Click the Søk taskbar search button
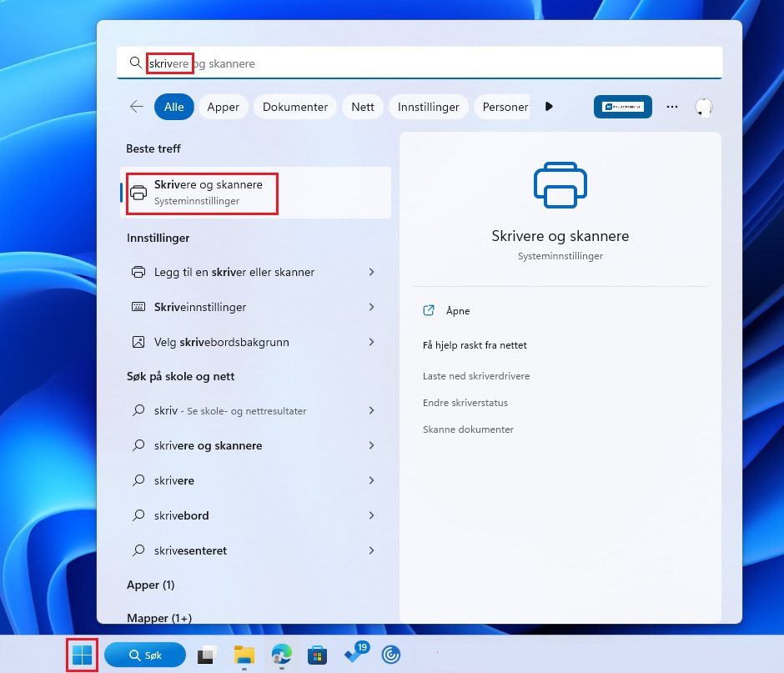 pyautogui.click(x=145, y=655)
